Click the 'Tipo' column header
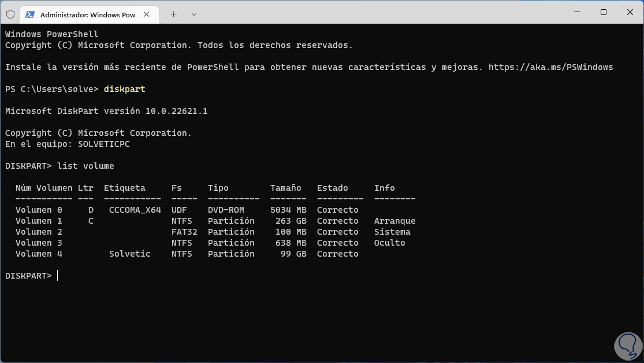The height and width of the screenshot is (363, 644). click(x=218, y=188)
